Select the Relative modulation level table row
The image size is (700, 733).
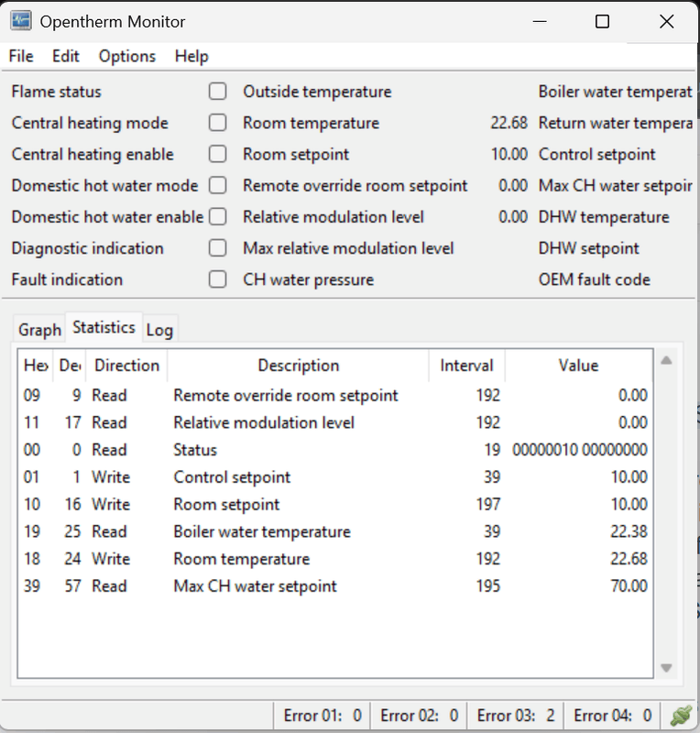[335, 422]
